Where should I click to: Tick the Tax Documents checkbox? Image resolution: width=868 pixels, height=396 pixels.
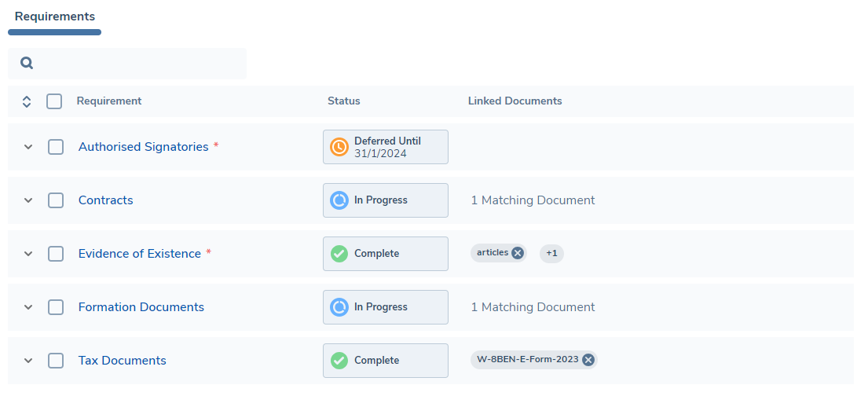pyautogui.click(x=56, y=361)
